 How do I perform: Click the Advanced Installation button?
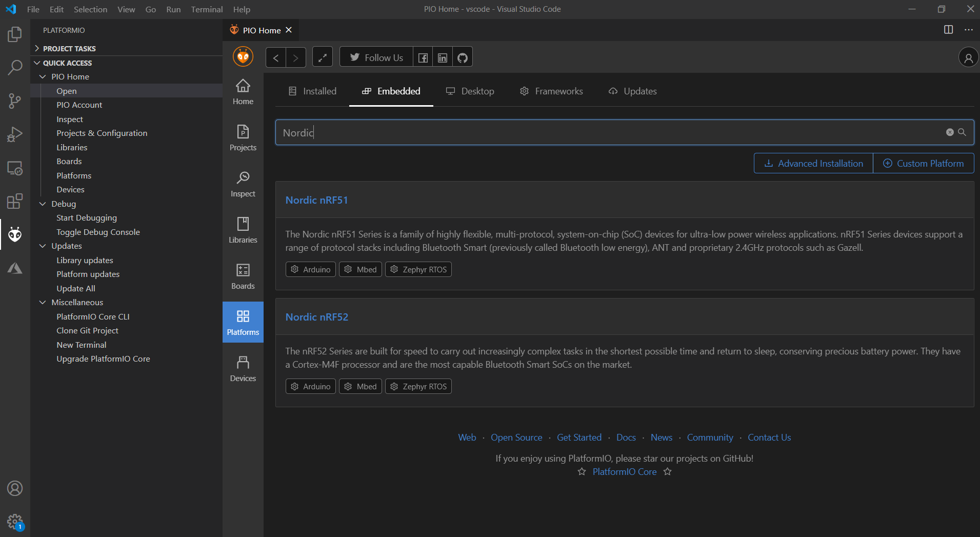813,164
